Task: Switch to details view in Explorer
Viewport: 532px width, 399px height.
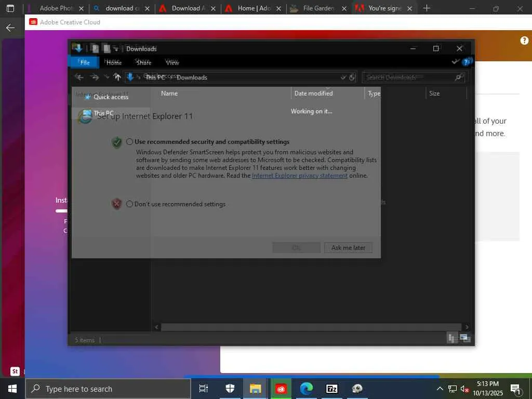Action: pyautogui.click(x=451, y=338)
